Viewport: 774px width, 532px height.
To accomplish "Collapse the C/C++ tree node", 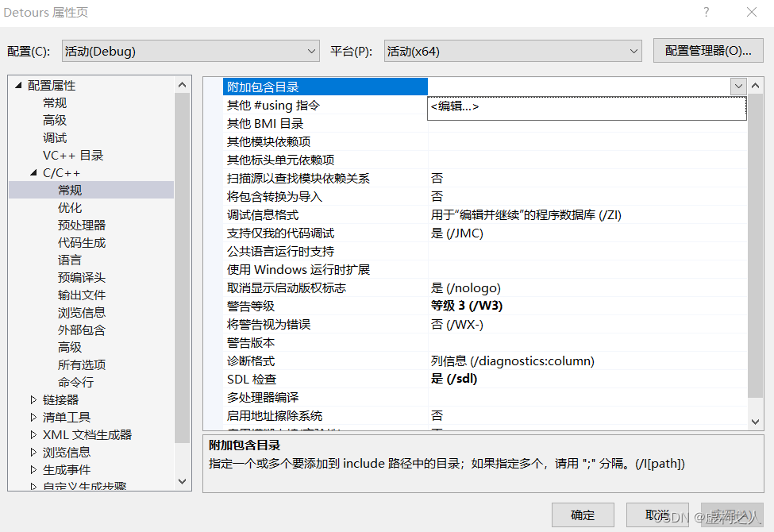I will pyautogui.click(x=33, y=172).
